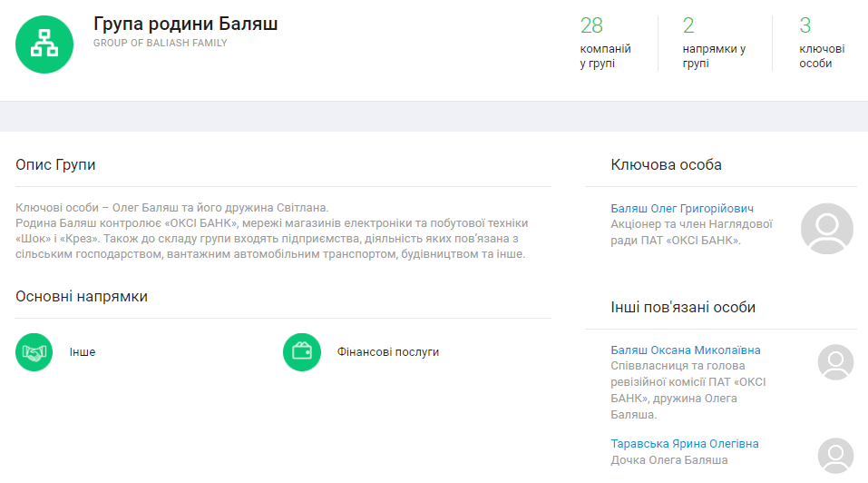Select the 28 компаній у групі counter
868x483 pixels.
605,43
